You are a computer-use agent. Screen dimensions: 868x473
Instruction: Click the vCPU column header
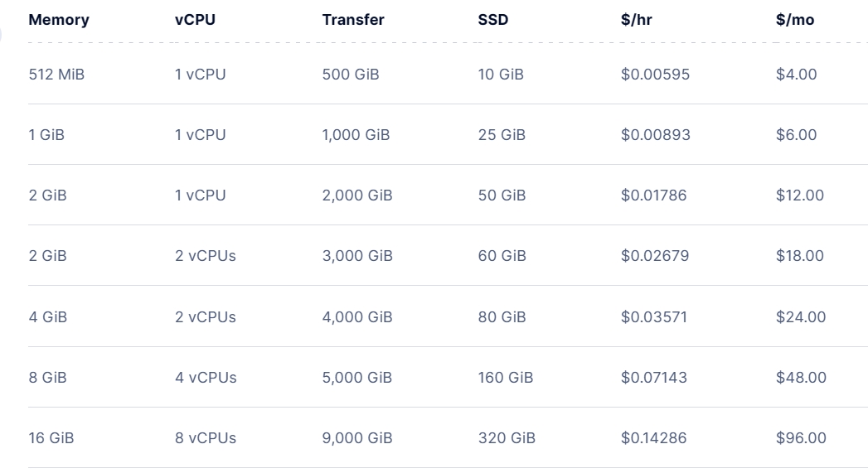[195, 20]
